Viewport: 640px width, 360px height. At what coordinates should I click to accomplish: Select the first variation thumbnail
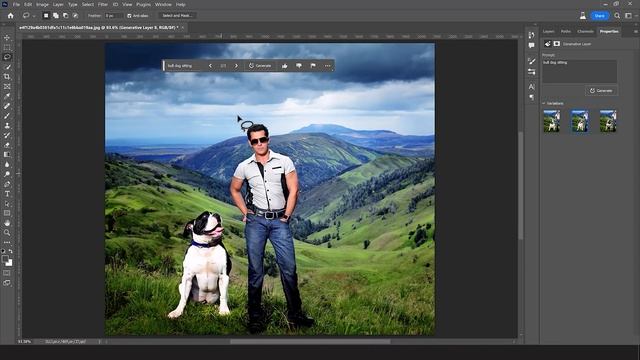pos(551,121)
